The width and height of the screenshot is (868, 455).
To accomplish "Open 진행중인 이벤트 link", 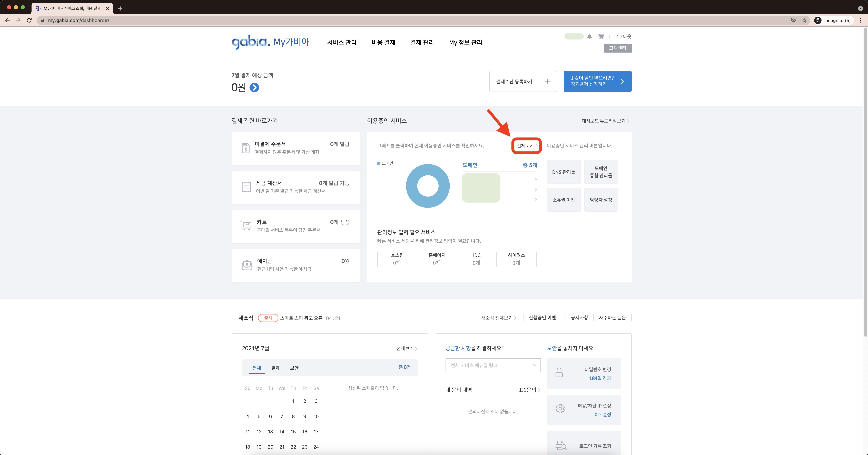I will pyautogui.click(x=544, y=318).
